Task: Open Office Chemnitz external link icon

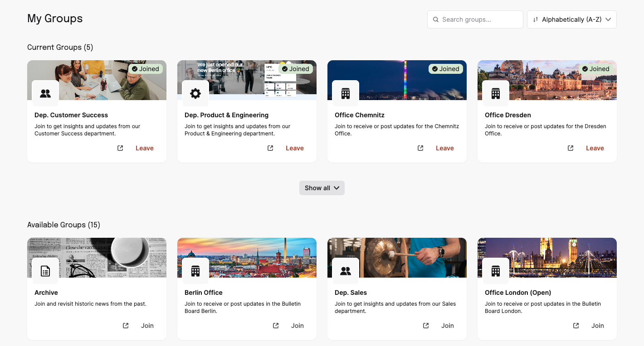Action: click(420, 148)
